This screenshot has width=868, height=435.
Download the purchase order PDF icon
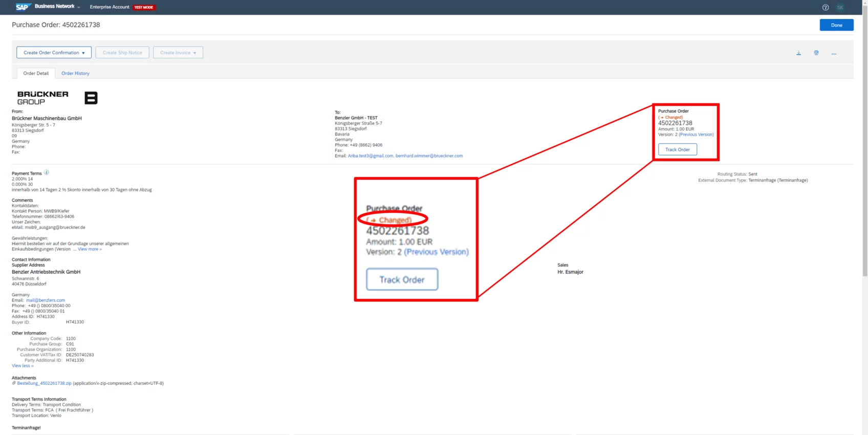[x=798, y=53]
